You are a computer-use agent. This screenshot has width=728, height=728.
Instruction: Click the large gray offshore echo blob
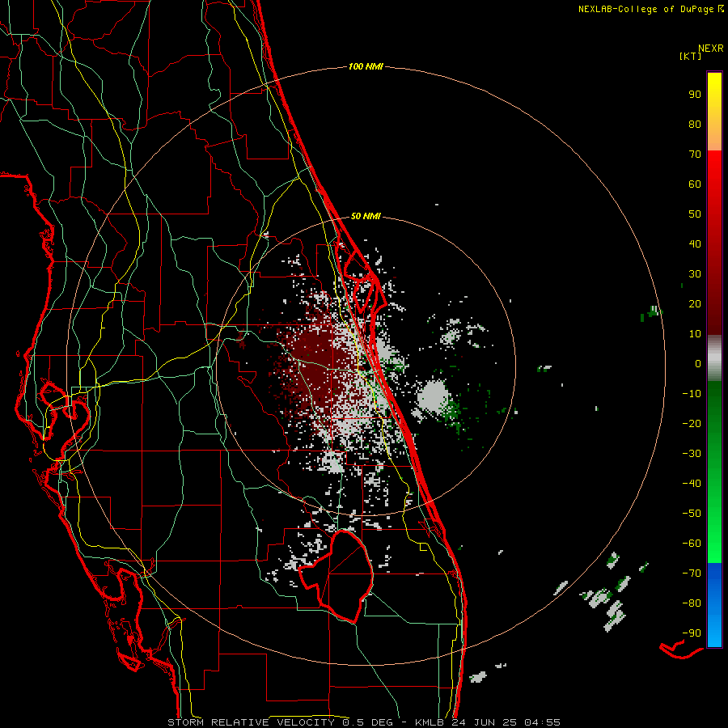[433, 396]
